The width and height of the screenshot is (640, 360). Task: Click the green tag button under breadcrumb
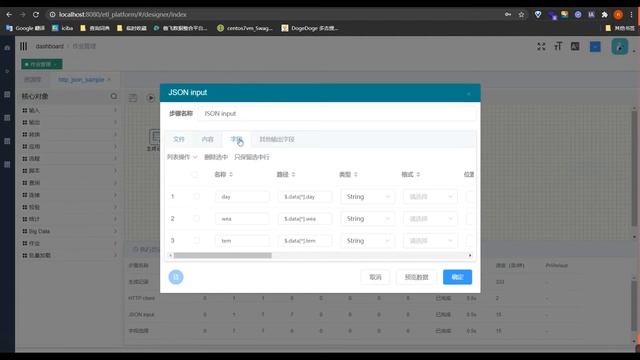point(42,64)
